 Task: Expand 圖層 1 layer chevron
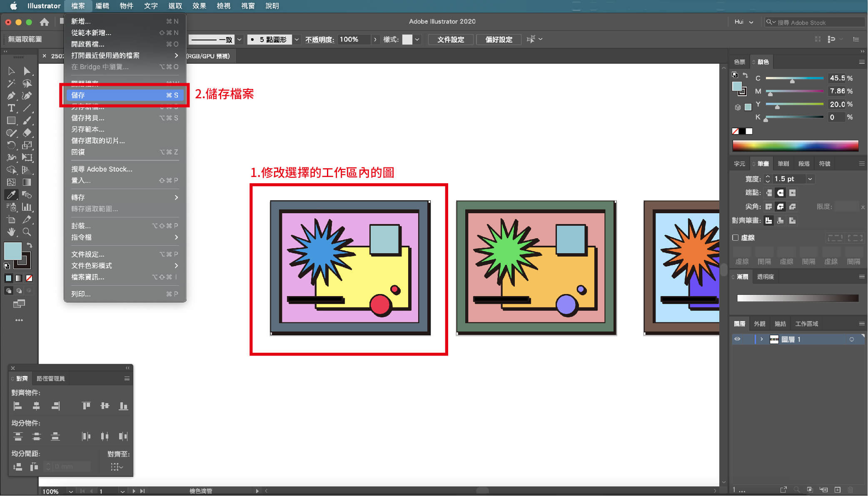pos(762,339)
